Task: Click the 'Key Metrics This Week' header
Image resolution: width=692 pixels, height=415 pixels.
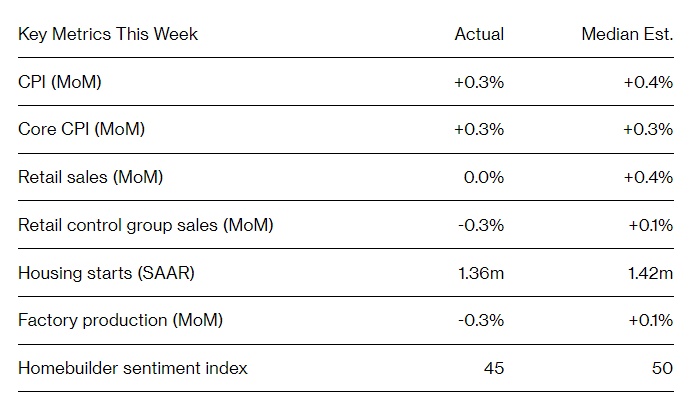Action: 108,34
